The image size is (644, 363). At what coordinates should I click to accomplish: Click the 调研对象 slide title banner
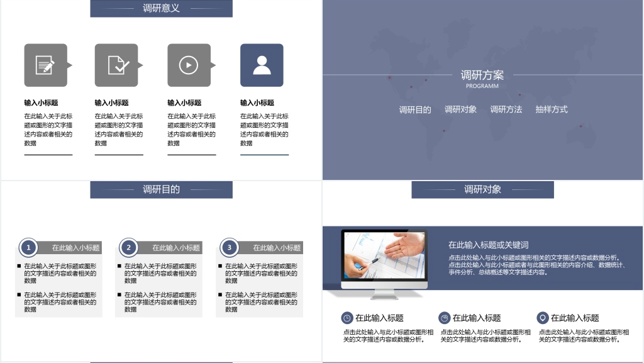click(x=482, y=189)
